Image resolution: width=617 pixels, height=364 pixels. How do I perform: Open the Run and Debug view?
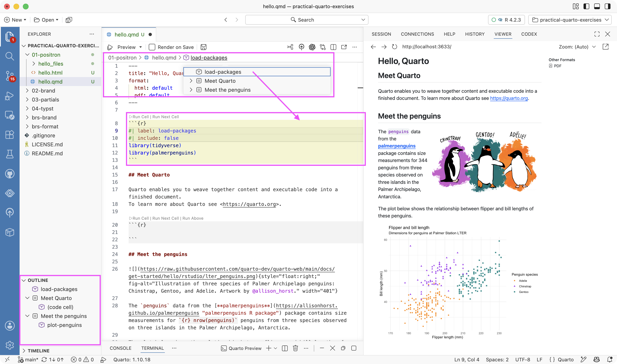10,96
